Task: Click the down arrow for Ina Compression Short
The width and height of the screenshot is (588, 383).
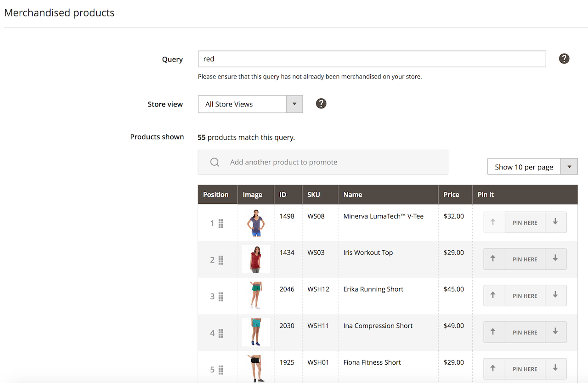Action: point(555,332)
